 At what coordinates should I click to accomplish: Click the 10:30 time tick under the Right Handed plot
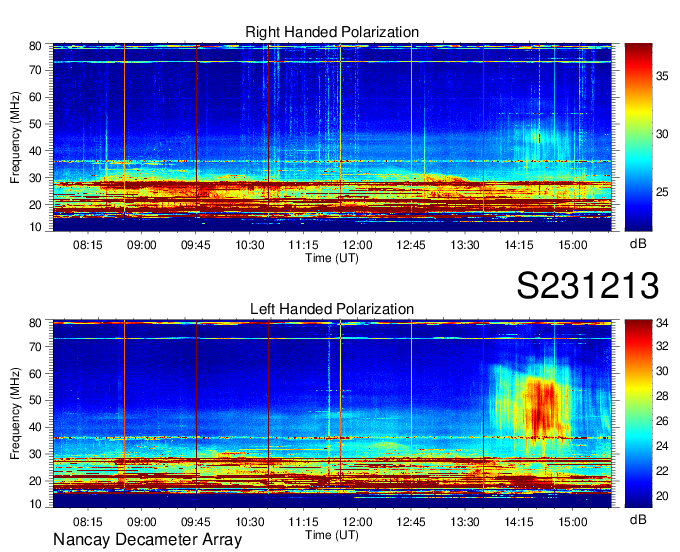click(249, 245)
